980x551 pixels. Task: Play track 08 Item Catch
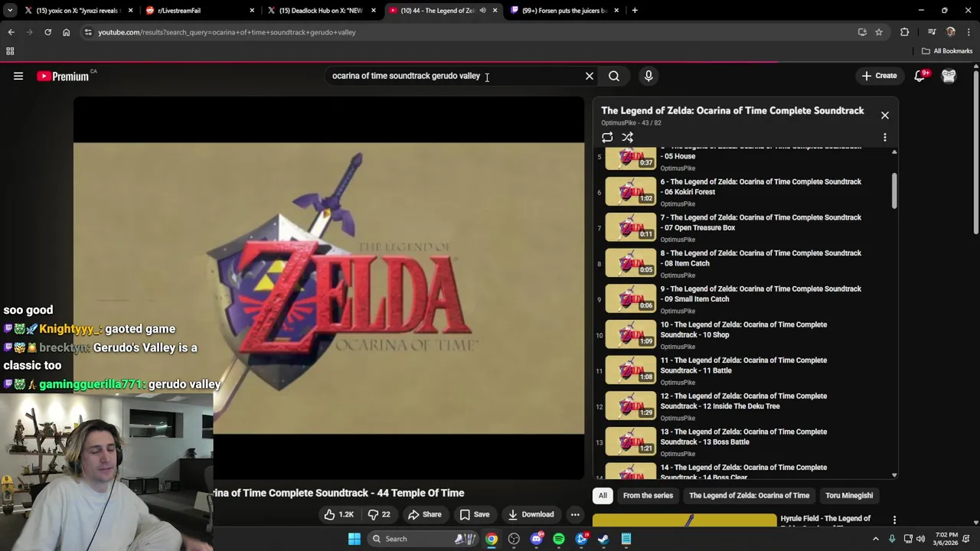743,263
